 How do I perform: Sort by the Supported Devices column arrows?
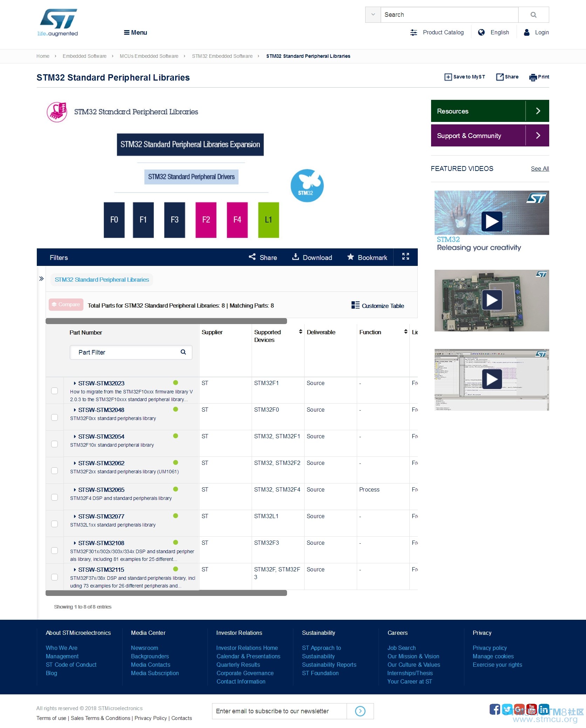(300, 331)
